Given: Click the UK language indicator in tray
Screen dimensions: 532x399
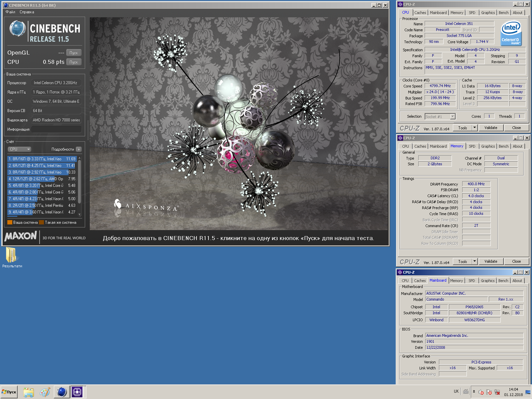Looking at the screenshot, I should click(456, 391).
